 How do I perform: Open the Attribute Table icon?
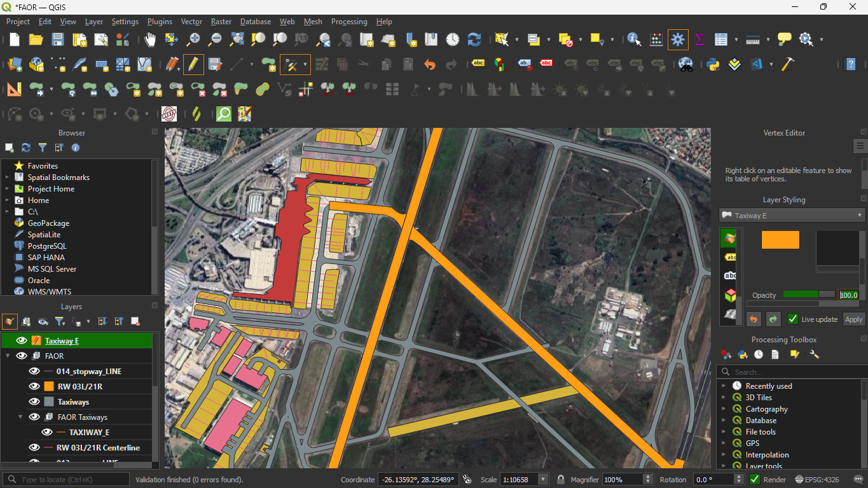(x=720, y=40)
